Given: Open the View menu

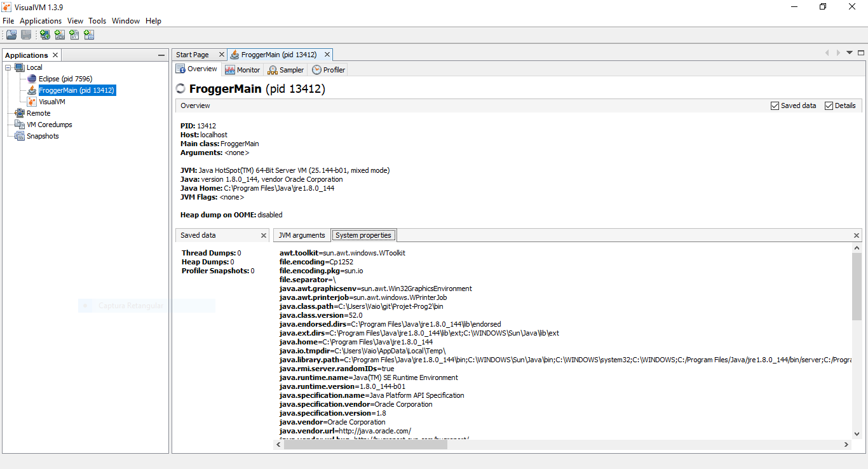Looking at the screenshot, I should pos(75,21).
